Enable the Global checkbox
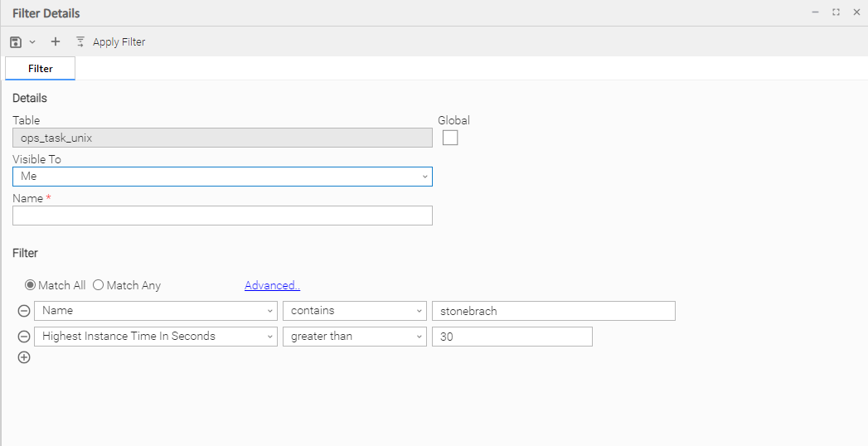 coord(450,138)
